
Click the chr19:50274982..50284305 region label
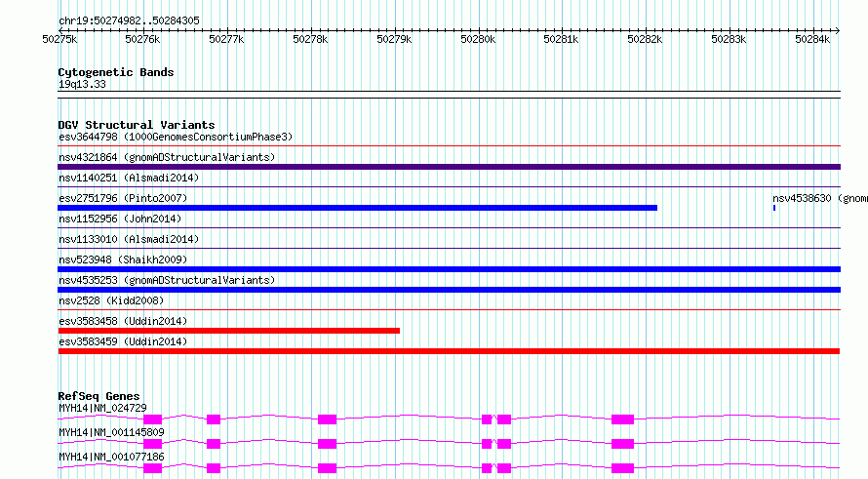pyautogui.click(x=129, y=21)
